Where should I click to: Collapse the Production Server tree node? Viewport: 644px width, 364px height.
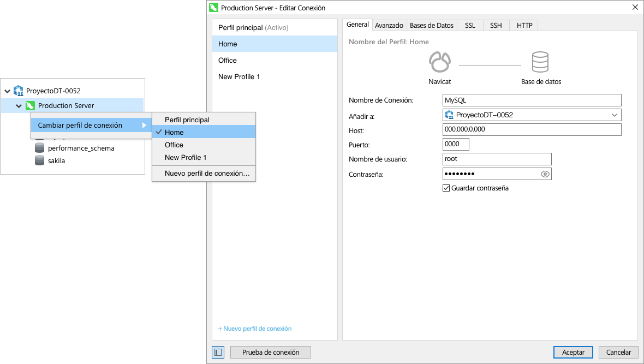click(19, 106)
